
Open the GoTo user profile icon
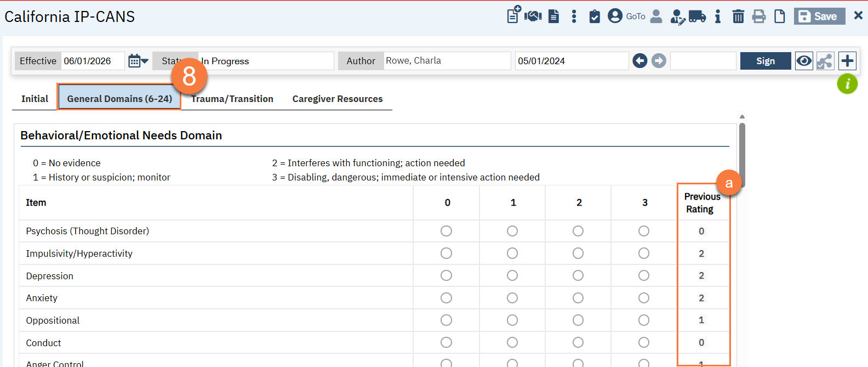click(x=615, y=16)
